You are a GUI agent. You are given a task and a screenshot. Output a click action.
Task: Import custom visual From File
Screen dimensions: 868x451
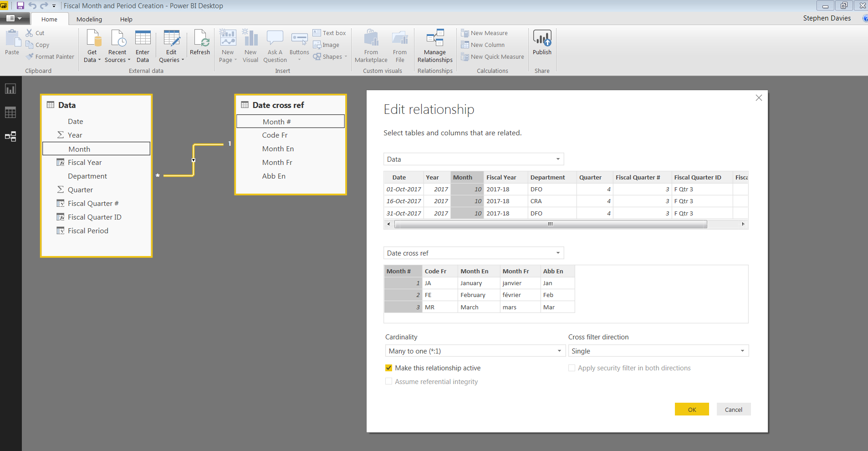point(400,46)
